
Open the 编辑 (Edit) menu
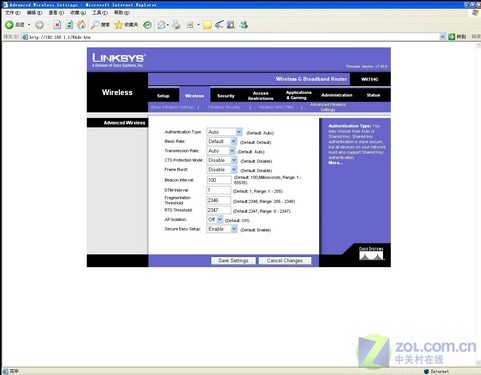pyautogui.click(x=34, y=13)
